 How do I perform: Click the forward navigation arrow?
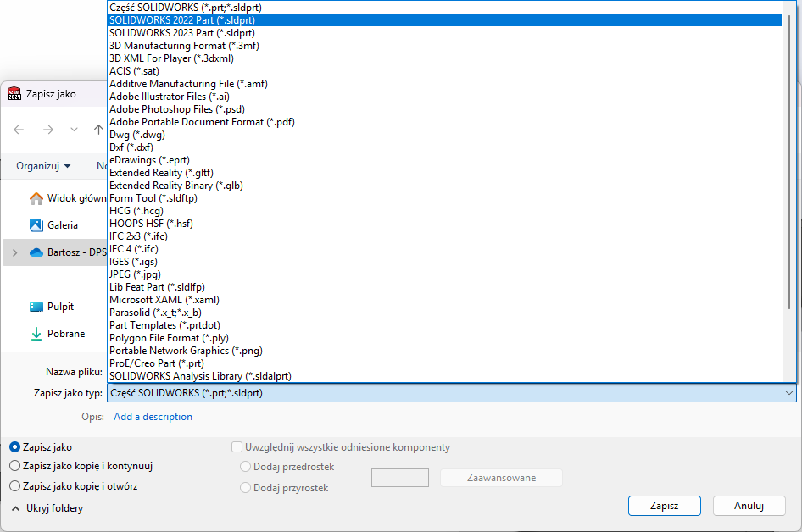tap(48, 130)
